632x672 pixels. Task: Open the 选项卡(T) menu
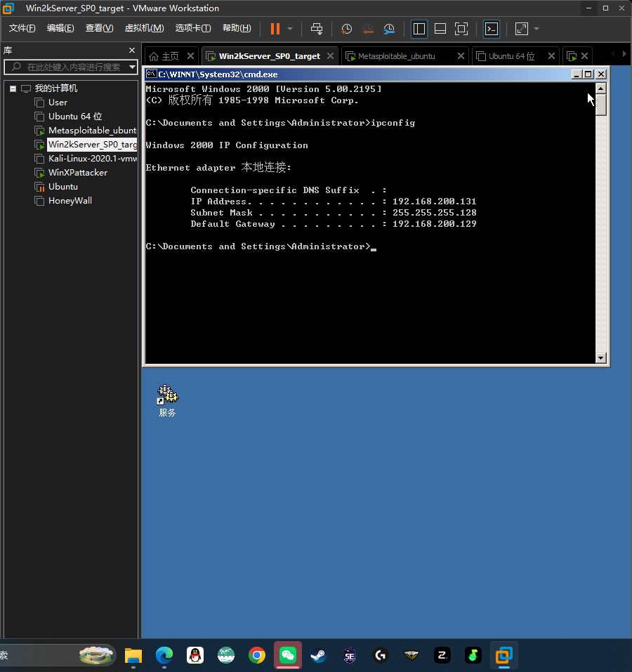click(193, 28)
